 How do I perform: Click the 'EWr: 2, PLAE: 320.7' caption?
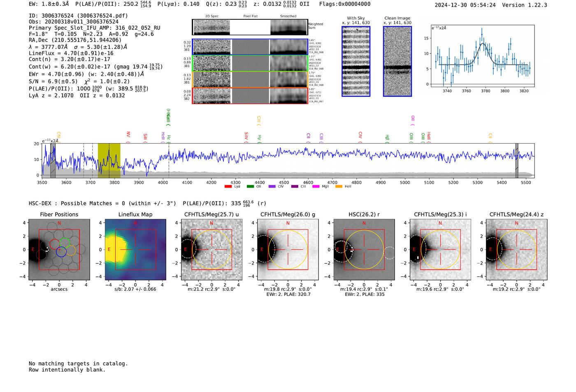pos(288,294)
